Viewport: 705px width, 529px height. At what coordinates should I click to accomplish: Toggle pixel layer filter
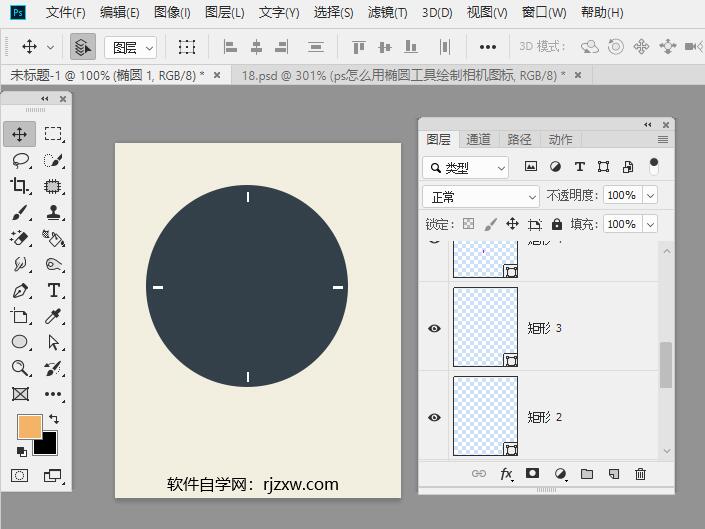click(531, 167)
